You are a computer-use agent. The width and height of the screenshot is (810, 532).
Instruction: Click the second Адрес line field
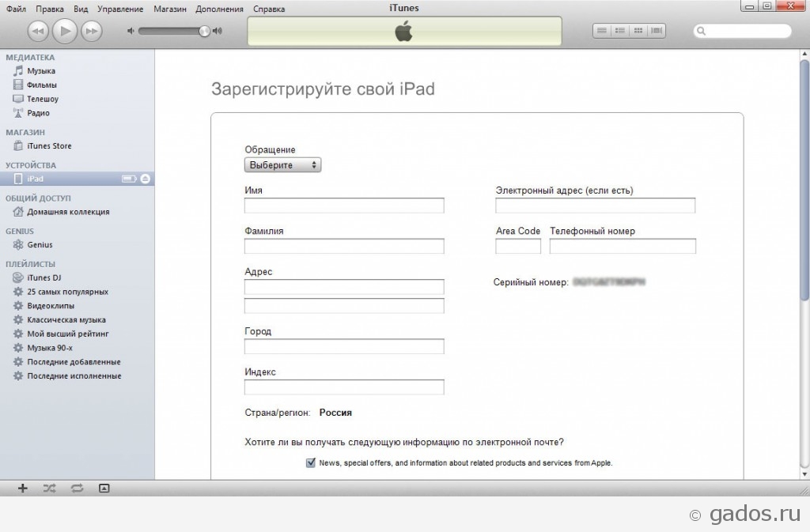click(344, 305)
